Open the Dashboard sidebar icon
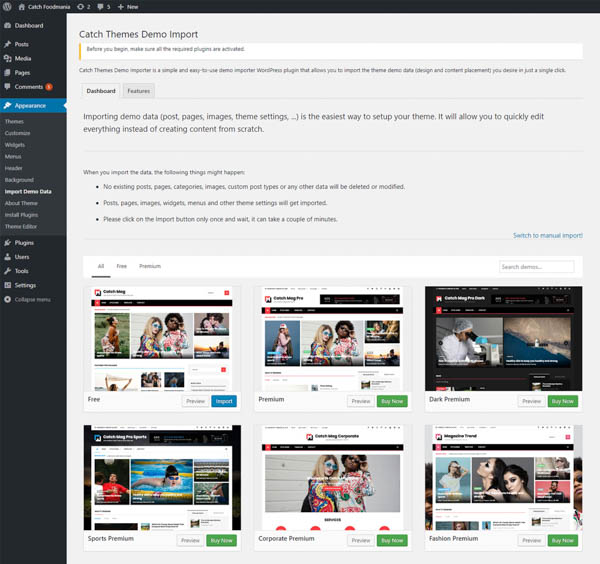The height and width of the screenshot is (564, 600). [8, 25]
